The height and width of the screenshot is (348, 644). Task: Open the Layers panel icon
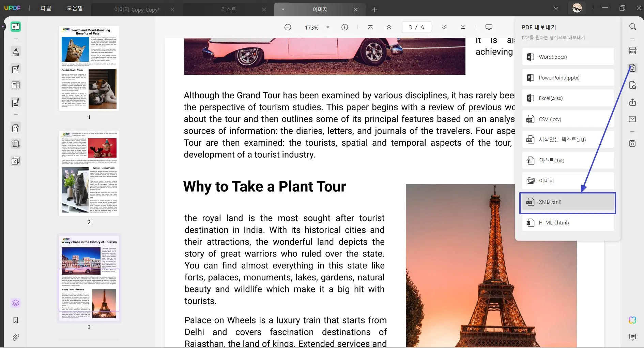coord(16,303)
